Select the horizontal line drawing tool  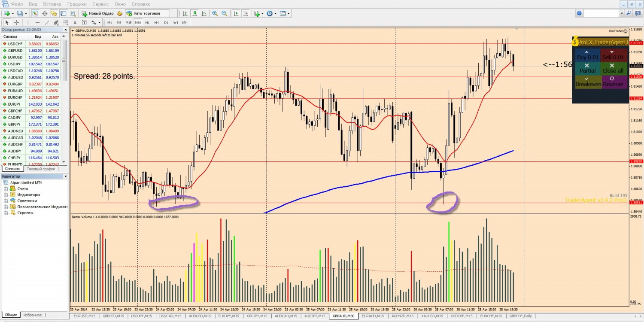pyautogui.click(x=37, y=22)
